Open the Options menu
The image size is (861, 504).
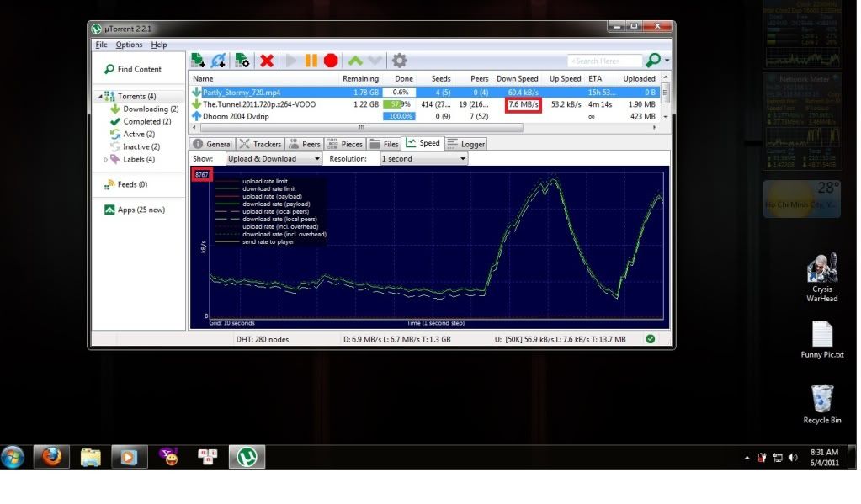[x=129, y=45]
